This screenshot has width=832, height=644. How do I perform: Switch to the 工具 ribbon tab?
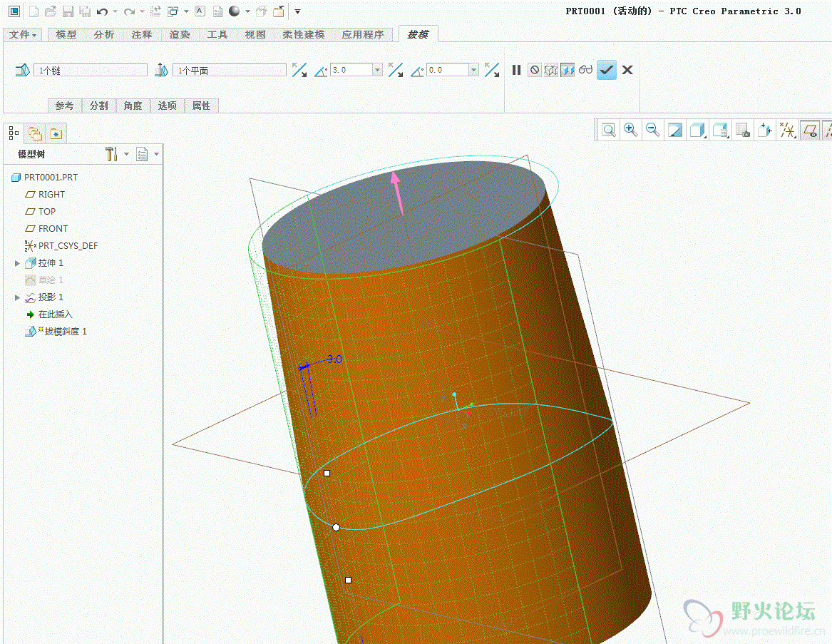[x=217, y=34]
